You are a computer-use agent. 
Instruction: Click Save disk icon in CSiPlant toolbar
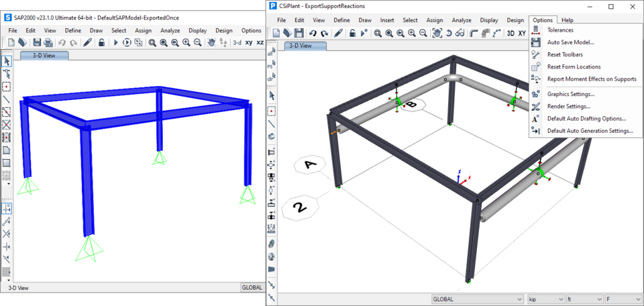(x=299, y=34)
